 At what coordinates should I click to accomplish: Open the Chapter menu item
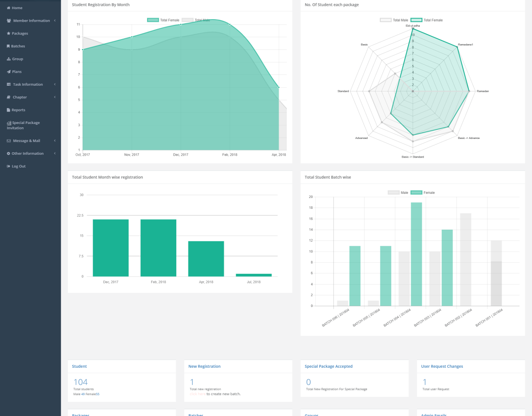[x=20, y=97]
